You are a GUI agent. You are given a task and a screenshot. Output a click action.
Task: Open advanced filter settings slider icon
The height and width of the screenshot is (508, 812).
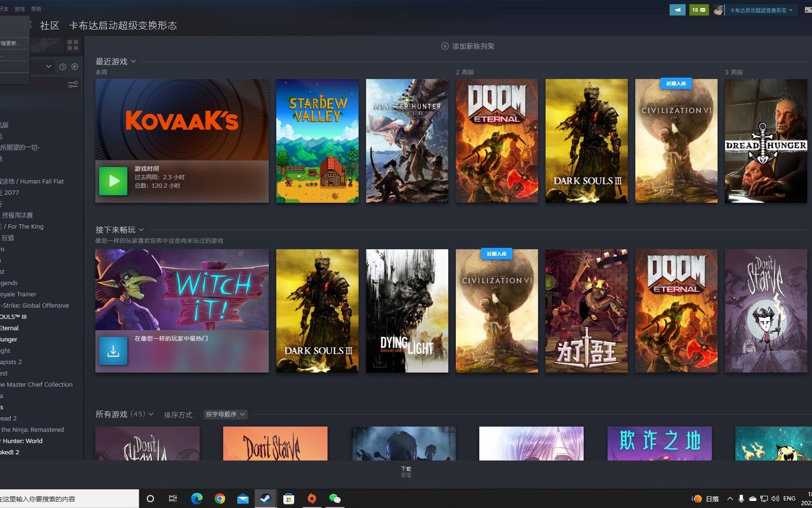click(x=73, y=85)
